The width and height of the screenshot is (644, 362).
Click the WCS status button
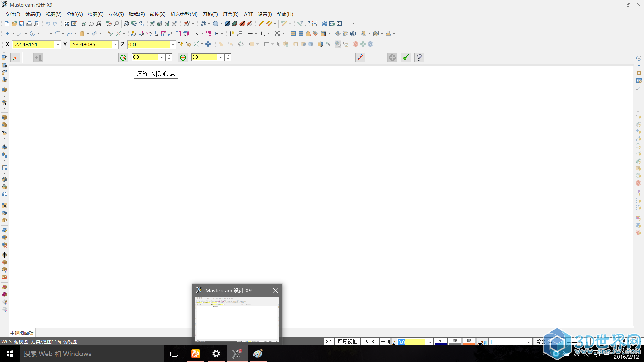370,342
